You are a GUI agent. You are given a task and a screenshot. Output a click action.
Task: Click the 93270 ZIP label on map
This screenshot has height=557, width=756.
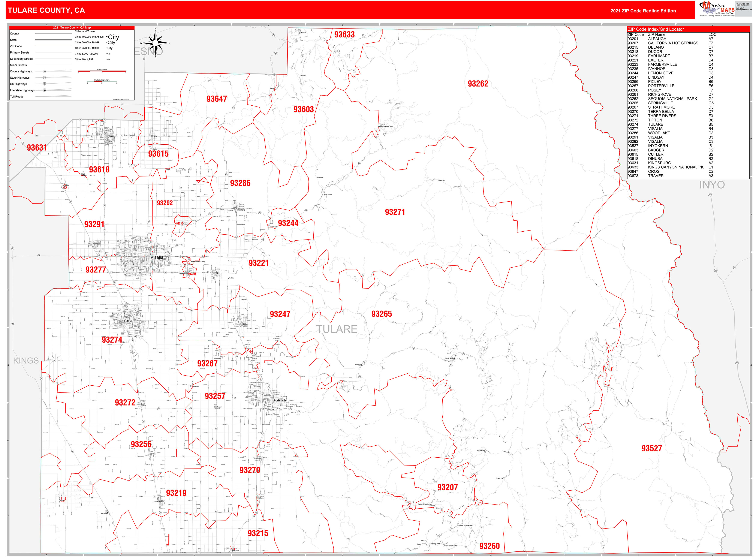pos(250,470)
